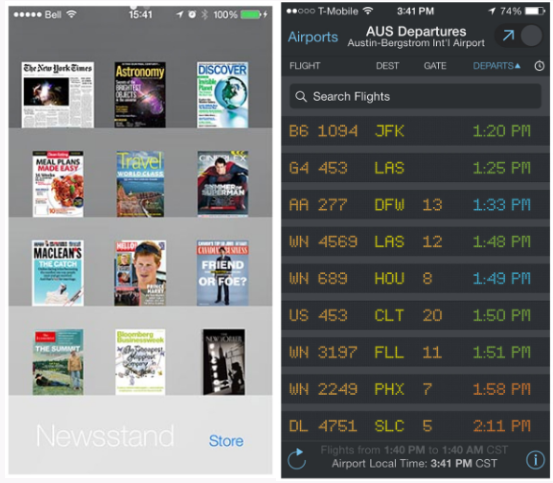Open the info icon in the flight board
The width and height of the screenshot is (553, 483).
point(535,459)
